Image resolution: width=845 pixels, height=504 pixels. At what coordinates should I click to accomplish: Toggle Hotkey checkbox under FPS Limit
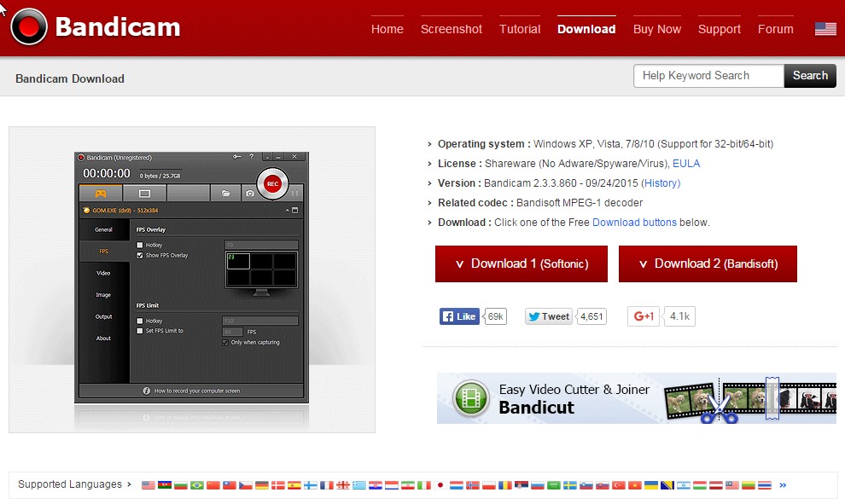(140, 321)
